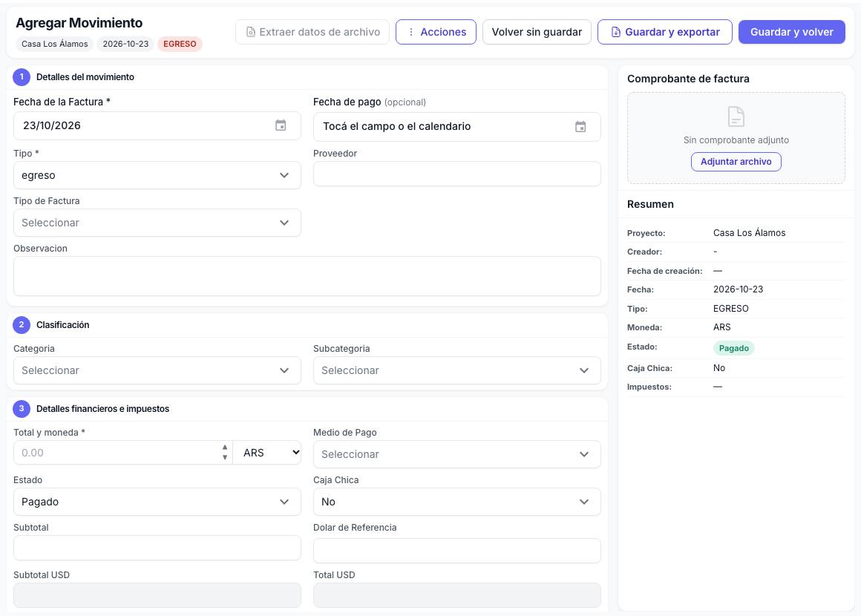The image size is (861, 616).
Task: Click the Total USD field
Action: pos(457,595)
